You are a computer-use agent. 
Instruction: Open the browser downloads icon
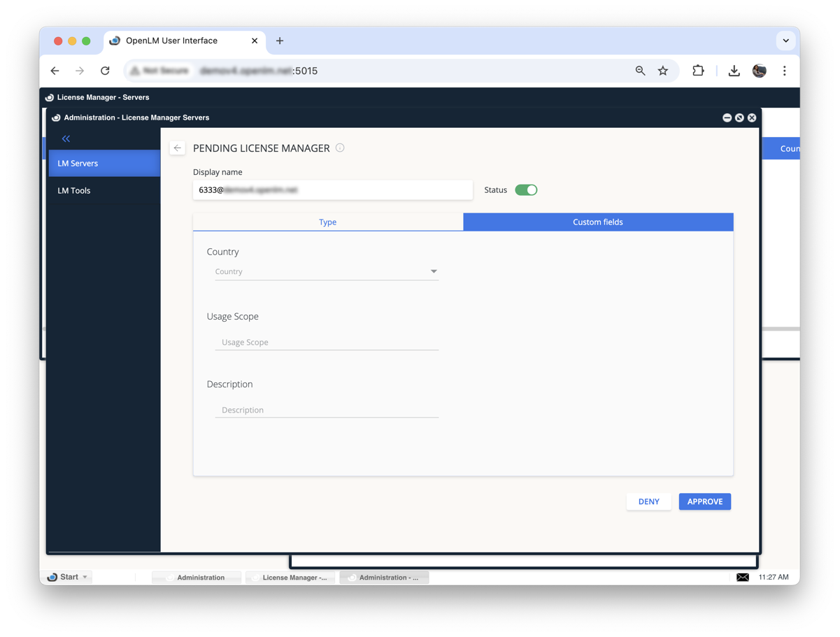click(734, 71)
